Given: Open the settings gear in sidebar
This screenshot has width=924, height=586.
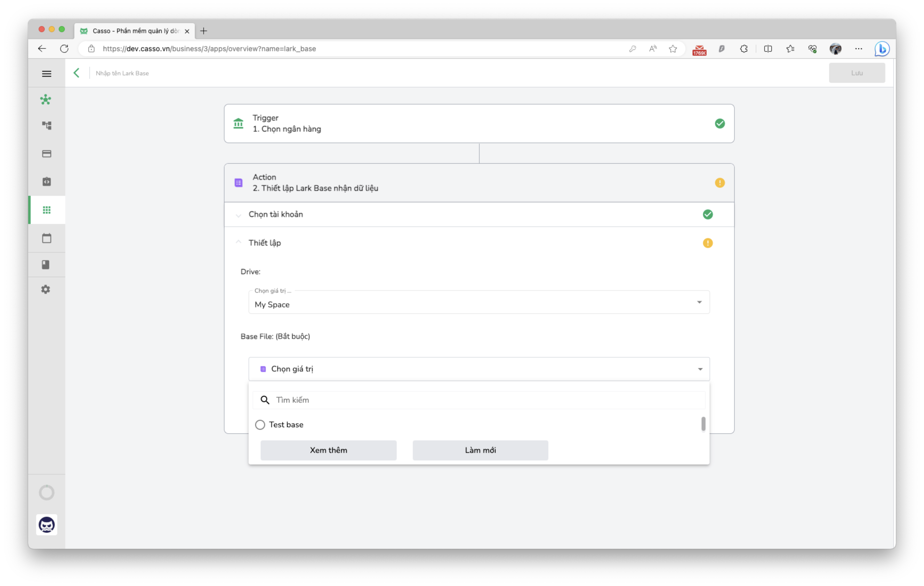Looking at the screenshot, I should (x=46, y=289).
